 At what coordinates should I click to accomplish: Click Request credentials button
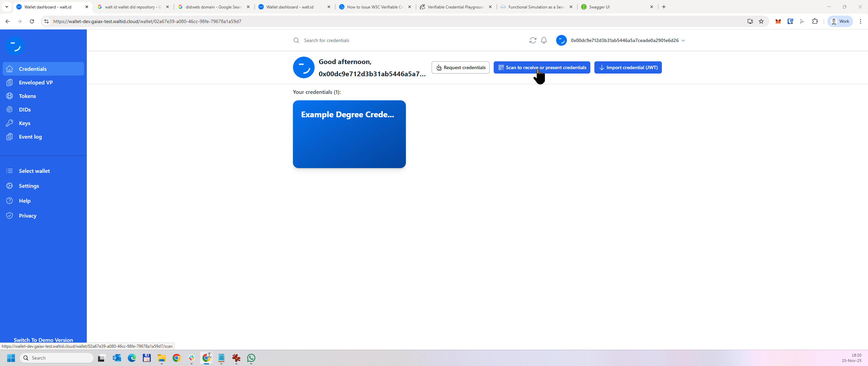tap(460, 67)
